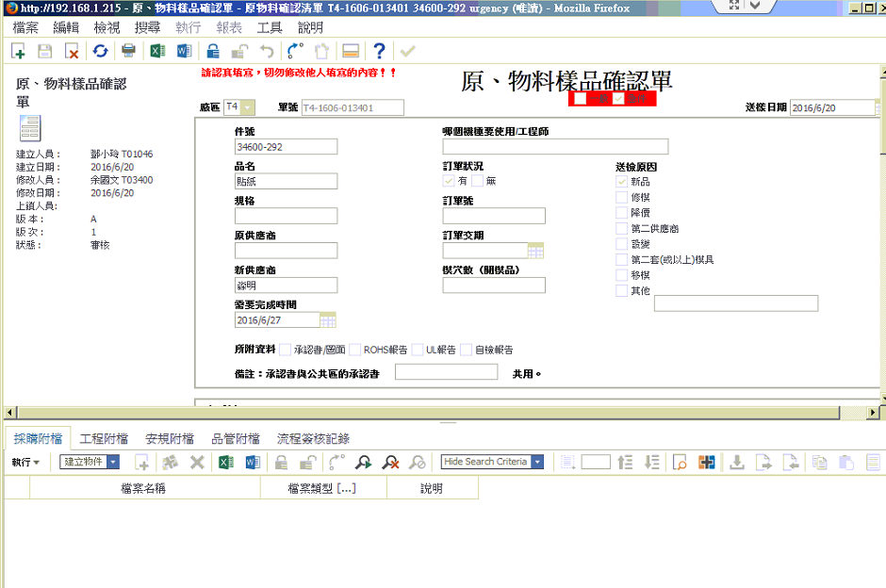Switch to the 工程附檔 tab
Image resolution: width=886 pixels, height=588 pixels.
pyautogui.click(x=104, y=438)
